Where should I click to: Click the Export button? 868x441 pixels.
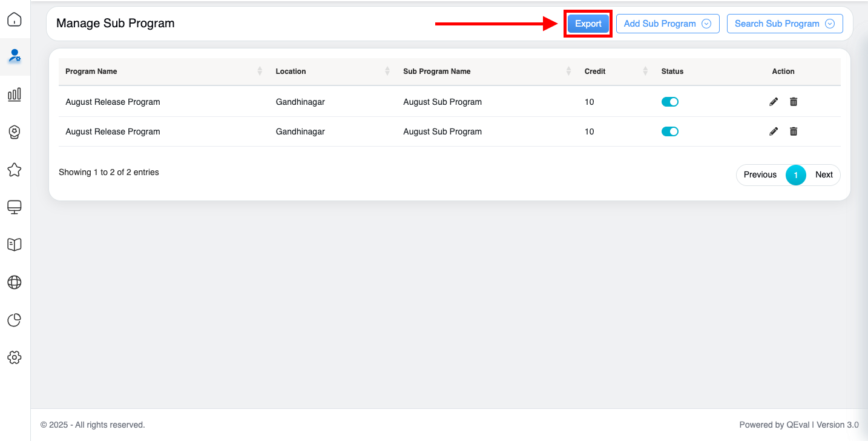pos(588,24)
